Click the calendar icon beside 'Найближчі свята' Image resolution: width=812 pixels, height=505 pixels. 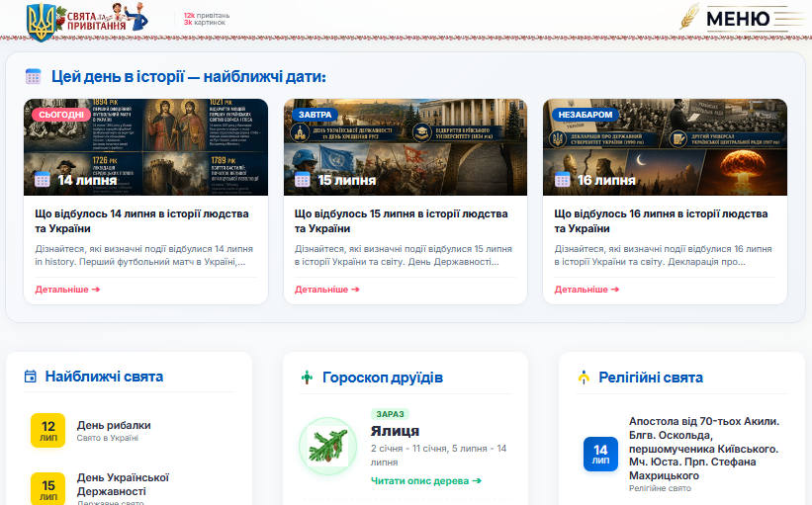coord(31,377)
